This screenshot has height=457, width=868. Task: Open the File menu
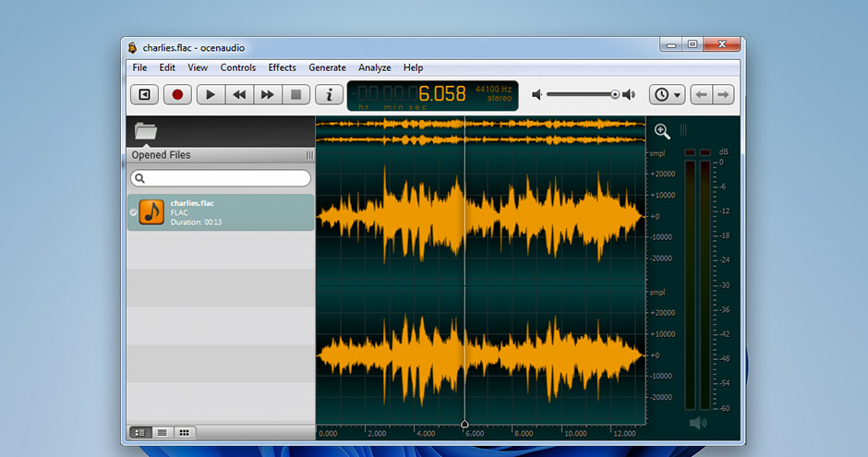pyautogui.click(x=139, y=67)
